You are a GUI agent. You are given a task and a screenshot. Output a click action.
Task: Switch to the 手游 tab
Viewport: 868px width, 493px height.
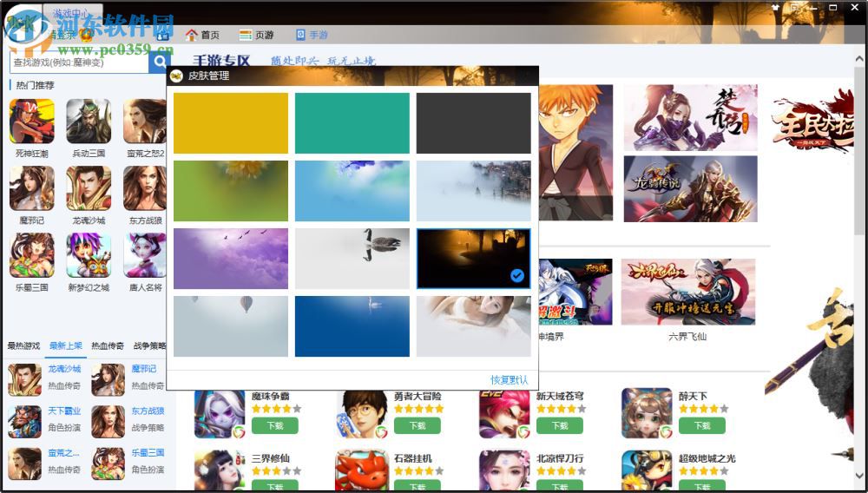click(312, 35)
